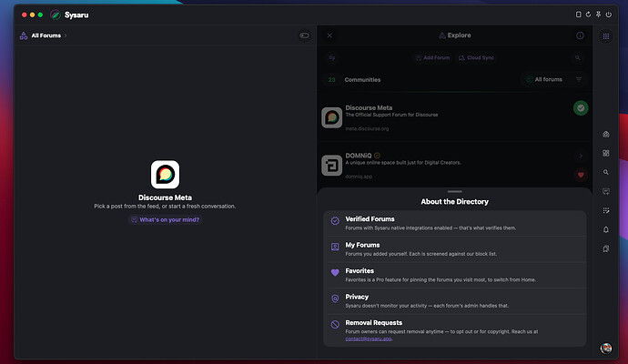Image resolution: width=628 pixels, height=364 pixels.
Task: Click the Verified Forums heading
Action: (370, 219)
